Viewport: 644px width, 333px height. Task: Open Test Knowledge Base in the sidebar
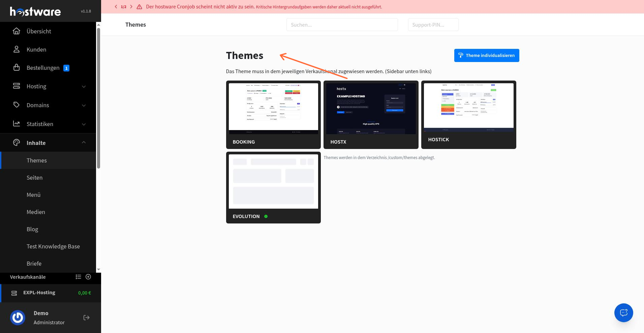coord(48,246)
